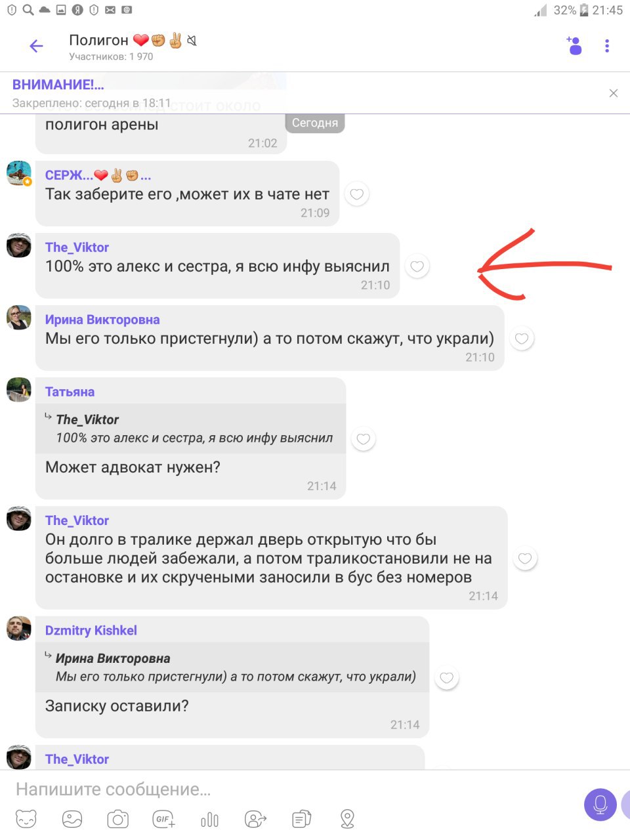The height and width of the screenshot is (840, 630).
Task: Like the СЕРЖ message with heart
Action: pyautogui.click(x=357, y=194)
